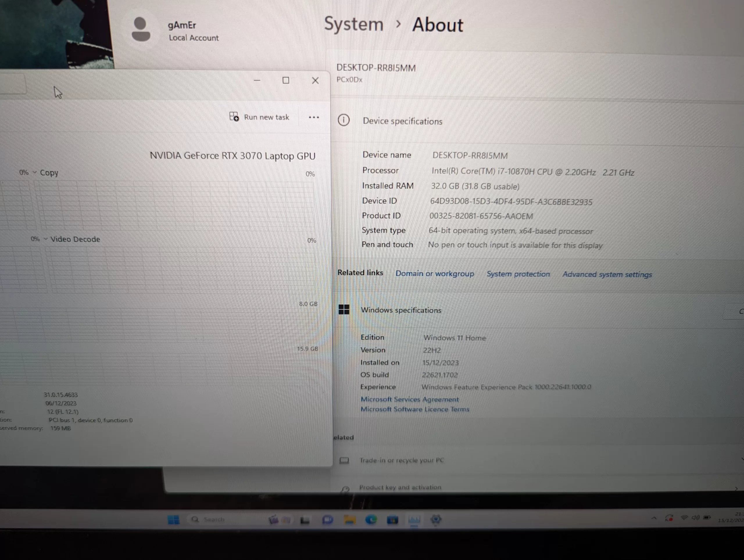Image resolution: width=744 pixels, height=560 pixels.
Task: Open File Explorer from the taskbar
Action: (349, 520)
